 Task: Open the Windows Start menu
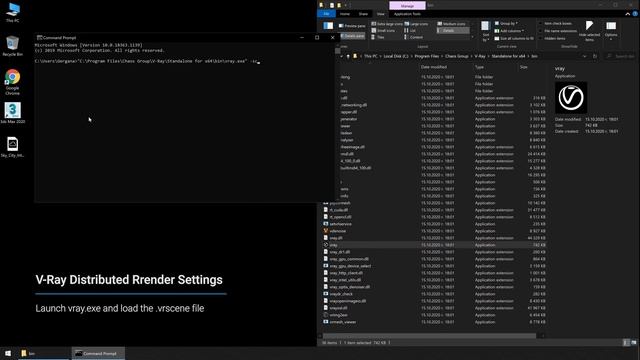(x=8, y=353)
